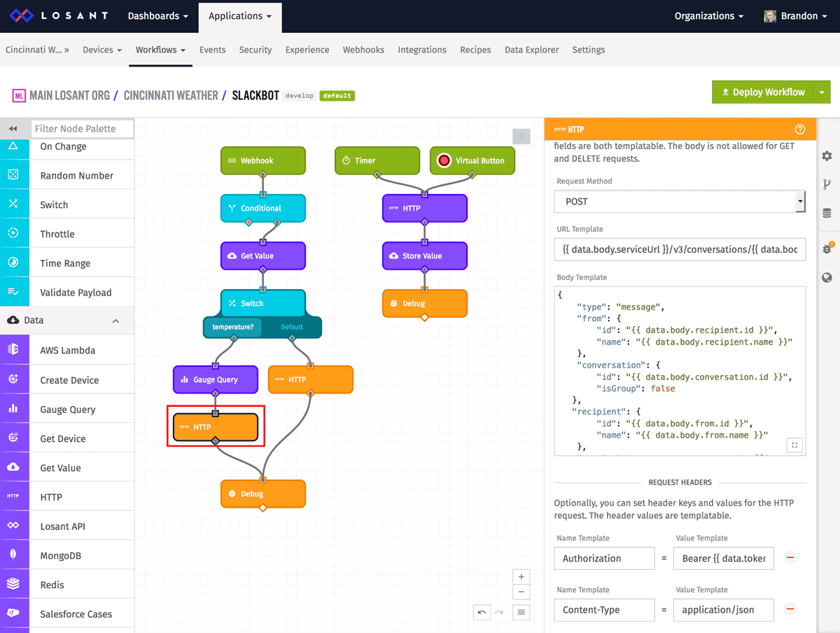Undo the last canvas change
The height and width of the screenshot is (633, 840).
(482, 612)
